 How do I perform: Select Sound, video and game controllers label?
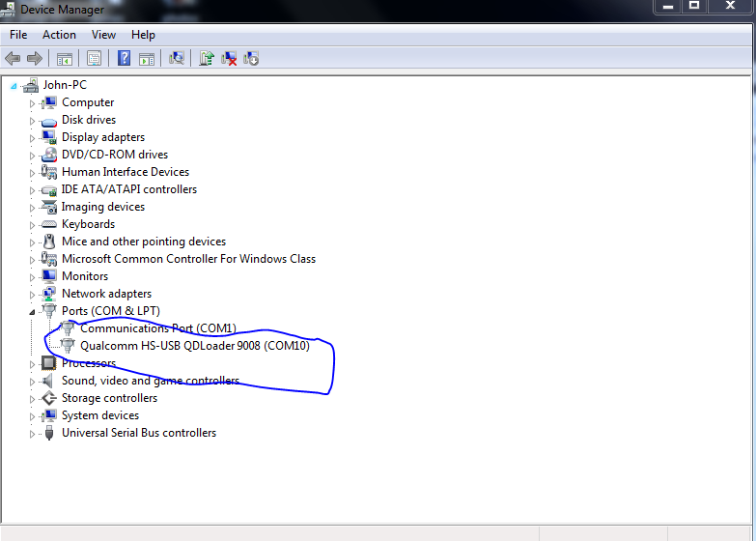click(151, 381)
